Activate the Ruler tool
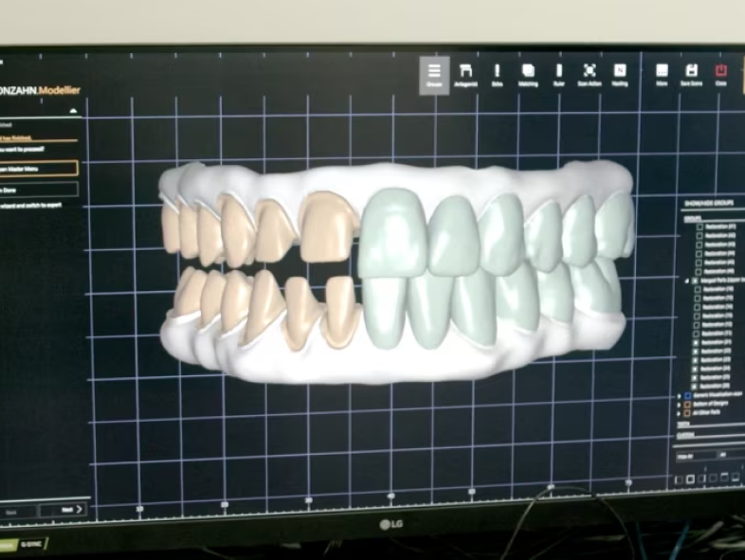This screenshot has height=560, width=745. pyautogui.click(x=558, y=74)
